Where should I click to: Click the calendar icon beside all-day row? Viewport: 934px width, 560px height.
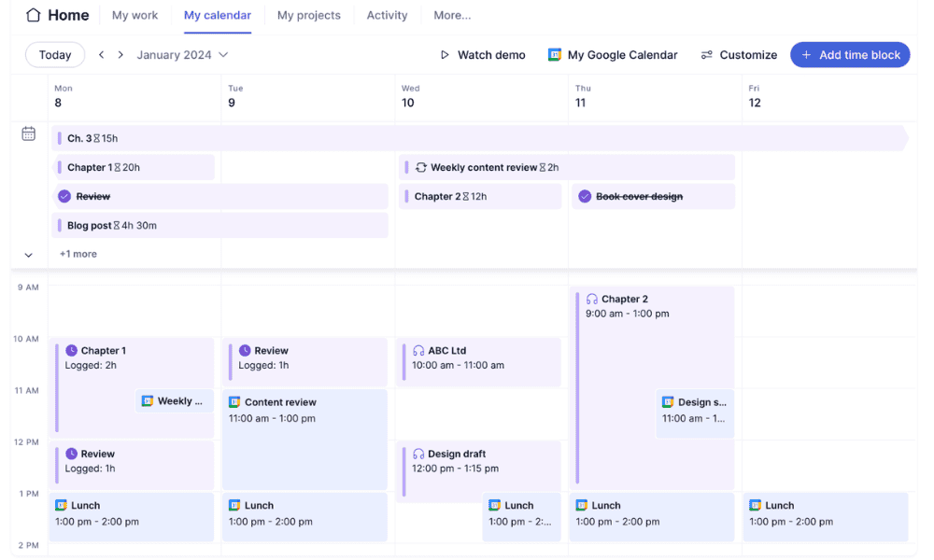pyautogui.click(x=29, y=133)
